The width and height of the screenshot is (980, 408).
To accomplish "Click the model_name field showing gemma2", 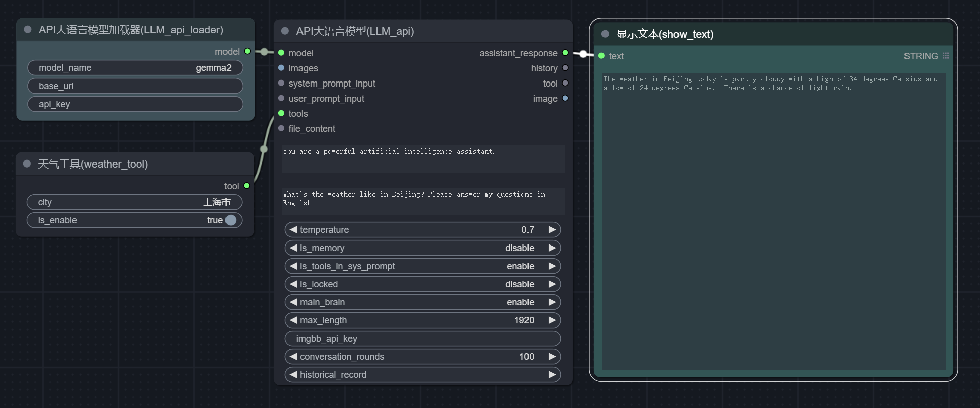I will point(135,68).
